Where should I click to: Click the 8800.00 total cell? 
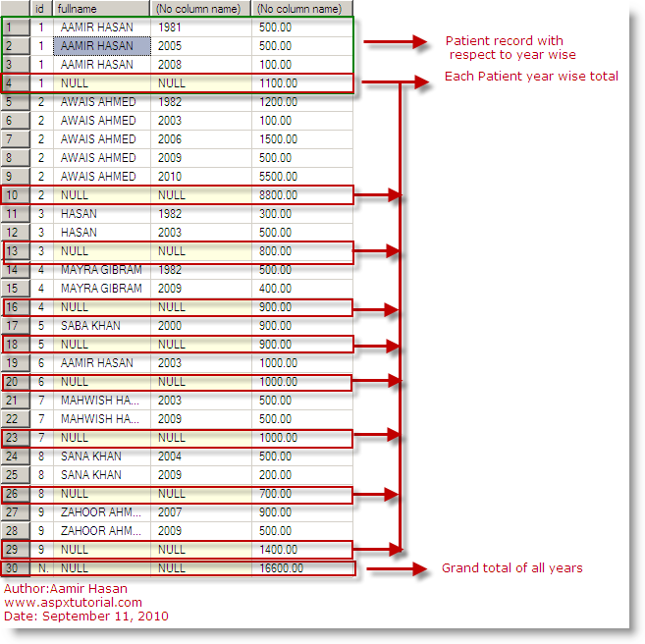(302, 195)
